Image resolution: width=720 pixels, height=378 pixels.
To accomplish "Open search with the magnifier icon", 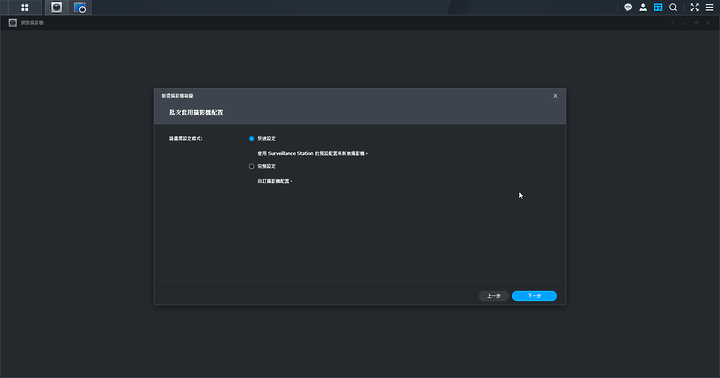I will click(x=673, y=7).
